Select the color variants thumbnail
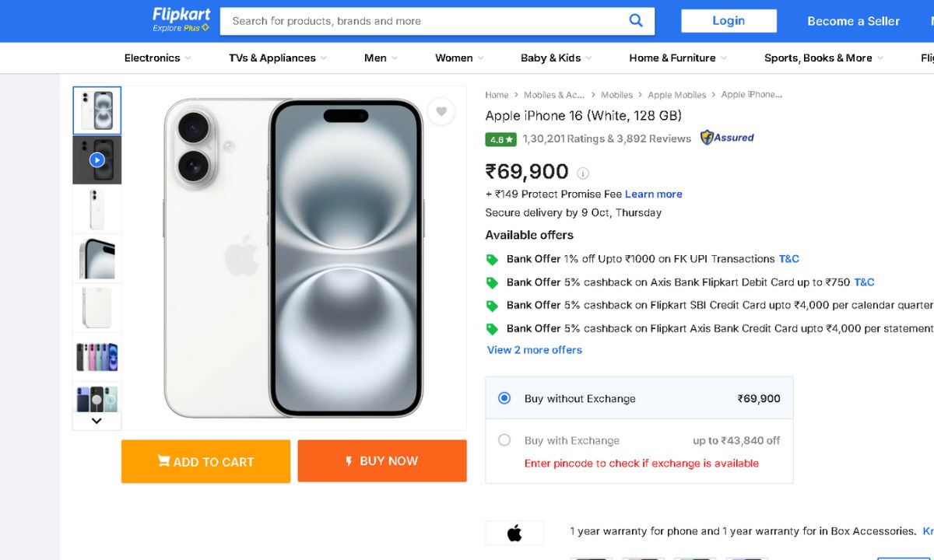The height and width of the screenshot is (560, 934). [x=97, y=357]
